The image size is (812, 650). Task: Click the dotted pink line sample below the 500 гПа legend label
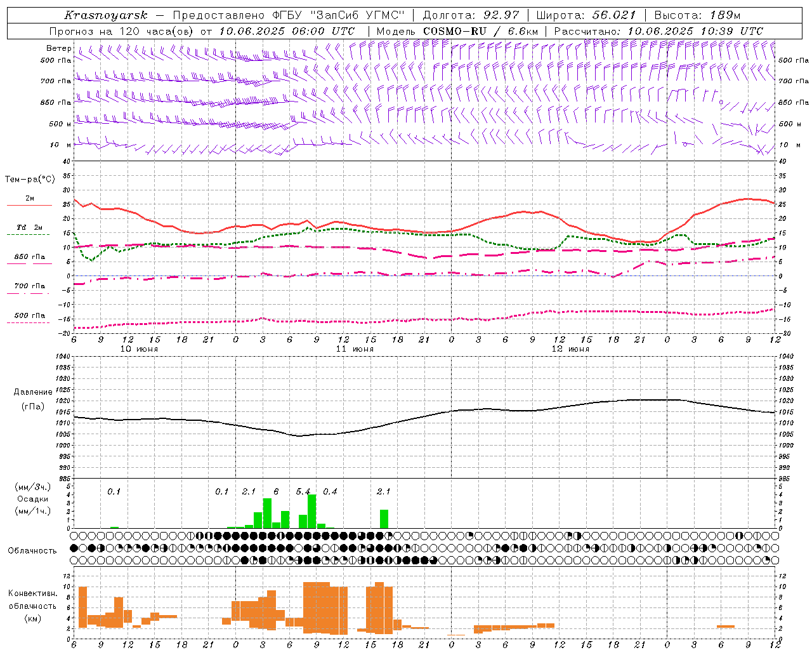[28, 322]
